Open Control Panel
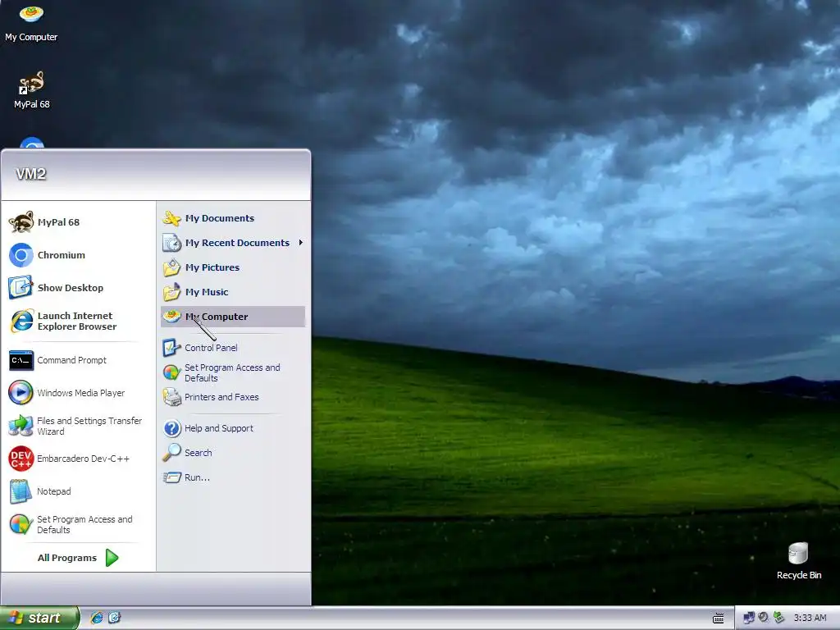 (233, 348)
